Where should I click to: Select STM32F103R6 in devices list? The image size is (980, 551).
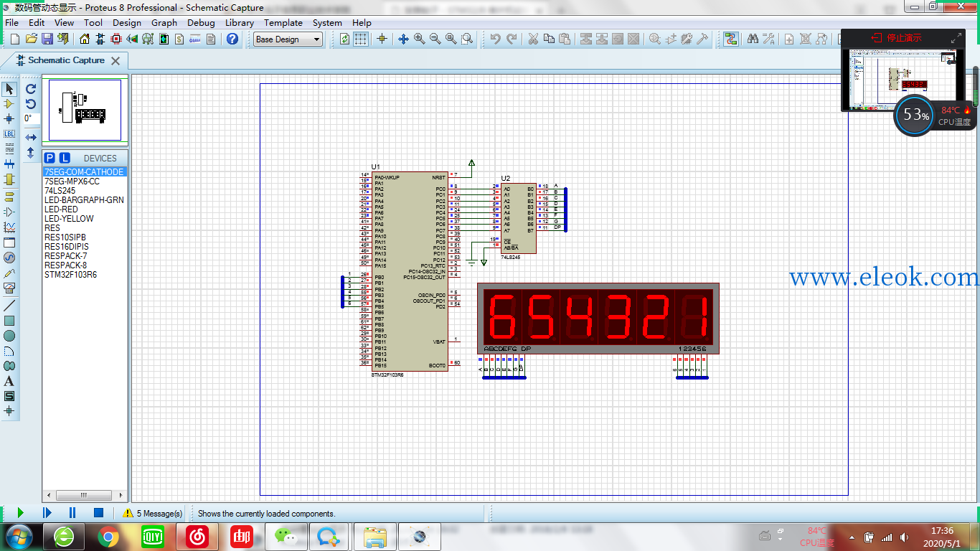pyautogui.click(x=70, y=275)
